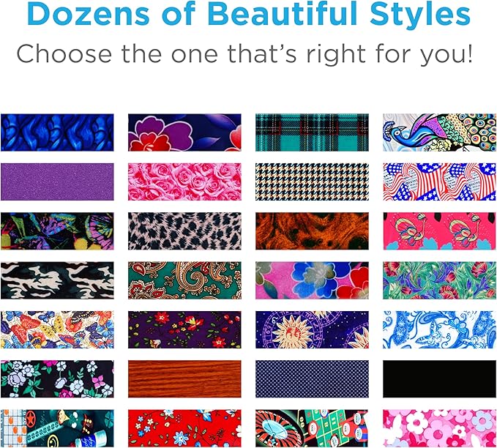This screenshot has width=497, height=448.
Task: Pick the blue and white porcelain butterfly style
Action: (439, 329)
